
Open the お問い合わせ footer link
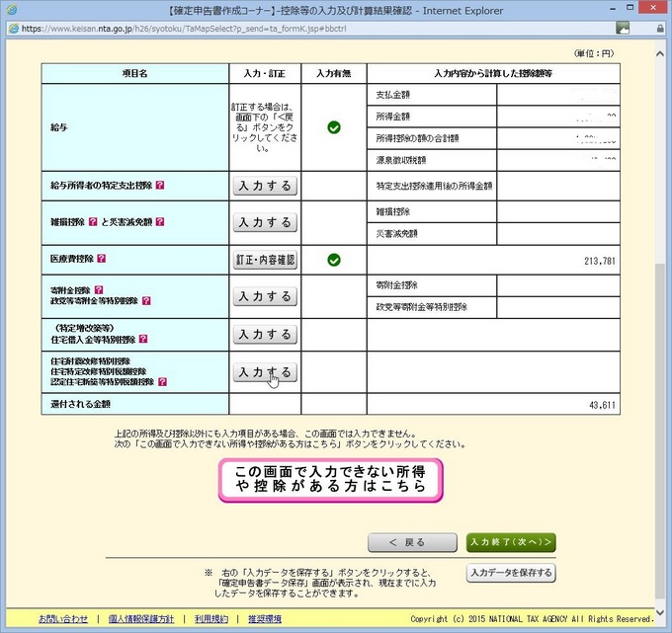coord(63,618)
